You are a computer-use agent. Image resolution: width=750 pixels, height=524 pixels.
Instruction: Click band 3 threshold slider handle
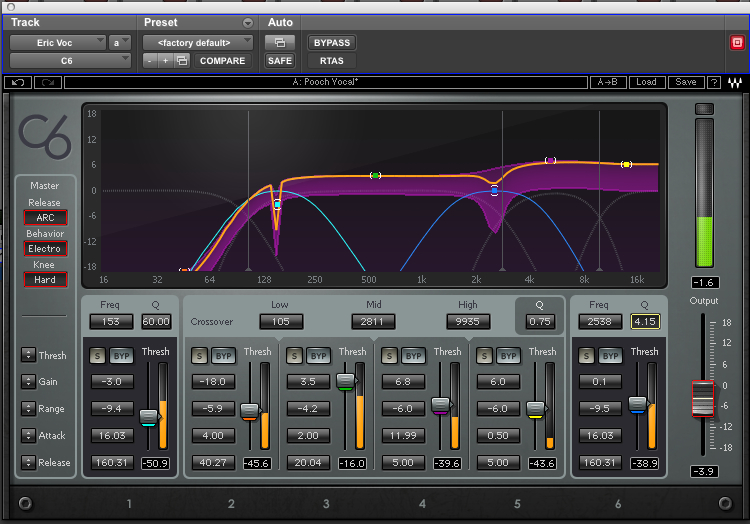345,382
